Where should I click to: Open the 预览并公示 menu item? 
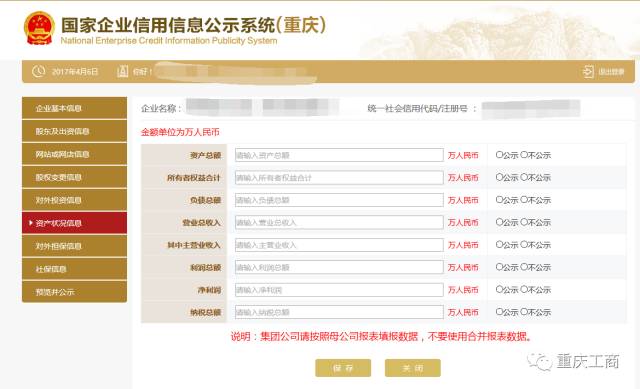click(x=74, y=292)
